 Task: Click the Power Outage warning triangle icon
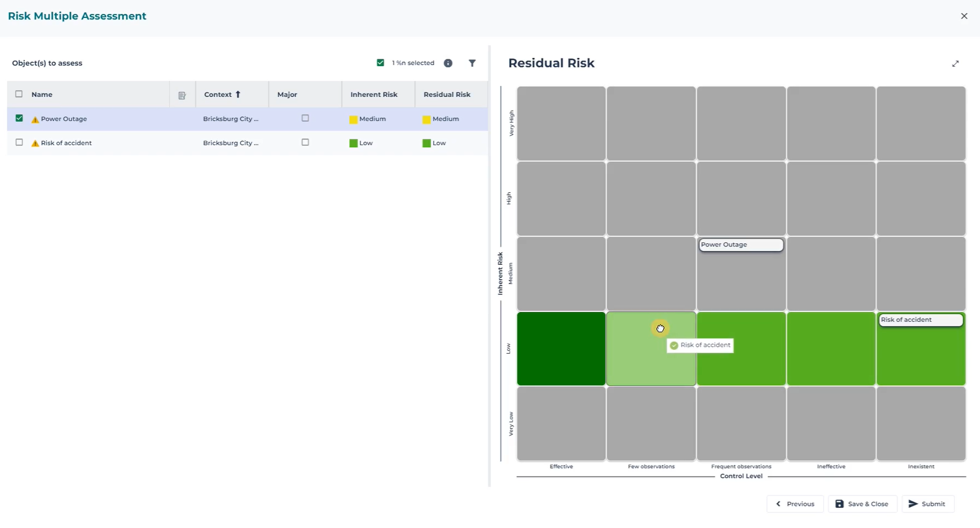point(35,120)
